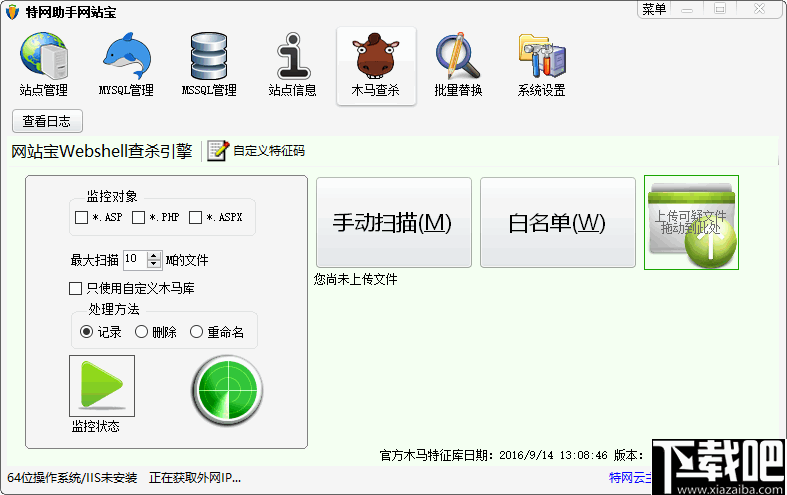Click 手动扫描(M) button
Image resolution: width=787 pixels, height=495 pixels.
(x=394, y=222)
